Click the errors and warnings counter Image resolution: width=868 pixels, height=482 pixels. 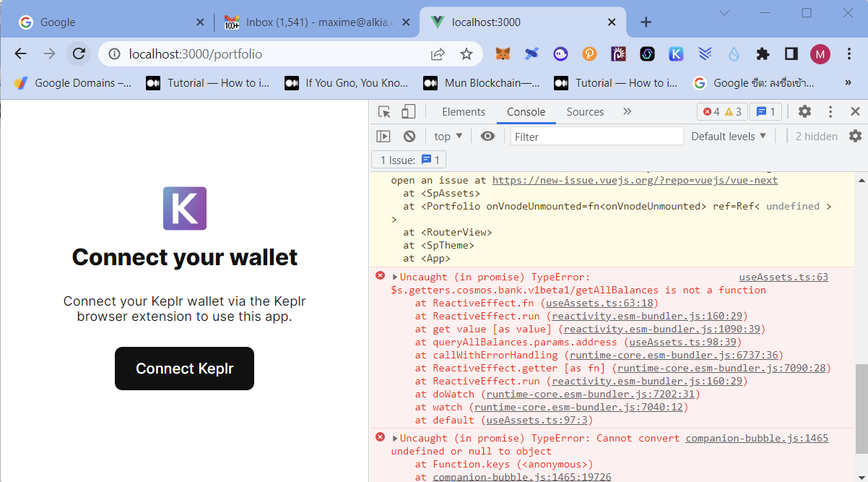click(722, 111)
